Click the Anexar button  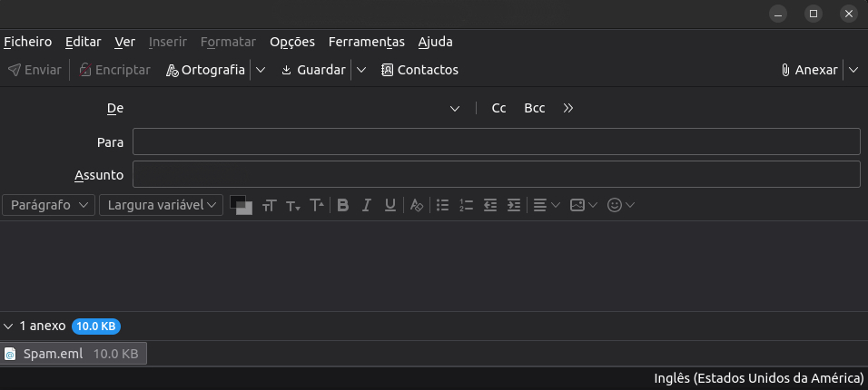[810, 70]
